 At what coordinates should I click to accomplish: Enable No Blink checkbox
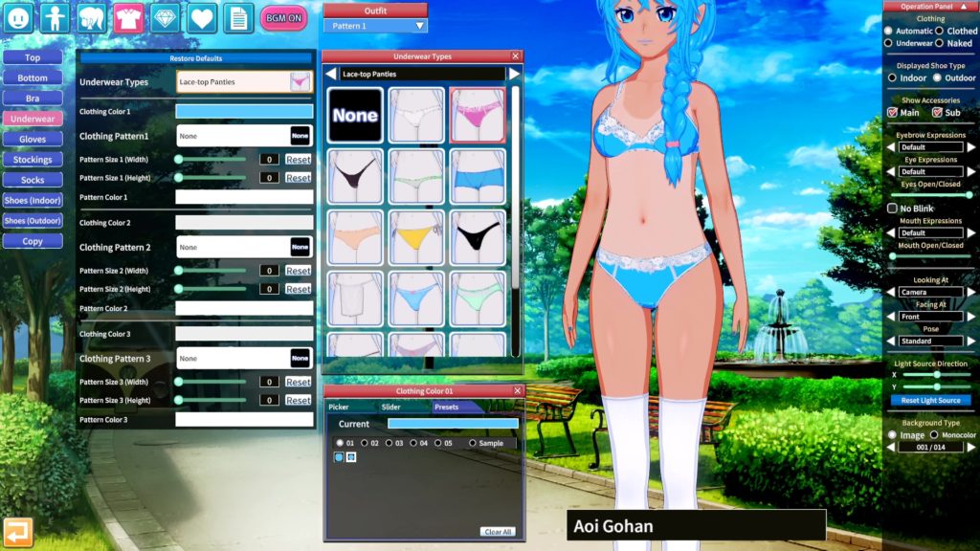coord(893,208)
